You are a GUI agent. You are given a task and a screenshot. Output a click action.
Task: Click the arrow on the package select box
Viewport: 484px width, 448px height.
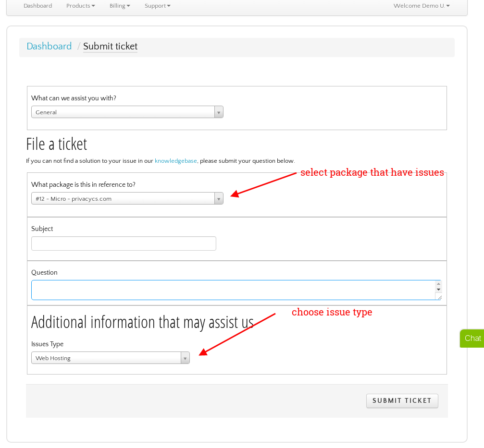coord(219,199)
